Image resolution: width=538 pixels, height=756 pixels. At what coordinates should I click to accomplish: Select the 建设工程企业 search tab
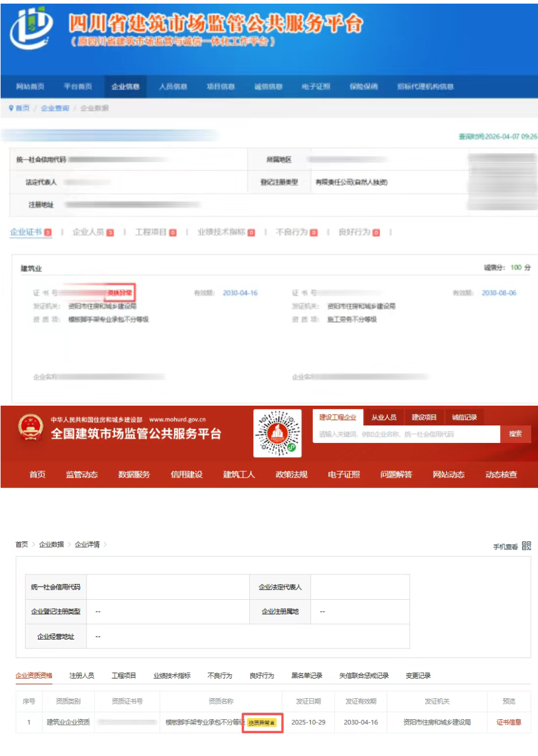coord(337,417)
